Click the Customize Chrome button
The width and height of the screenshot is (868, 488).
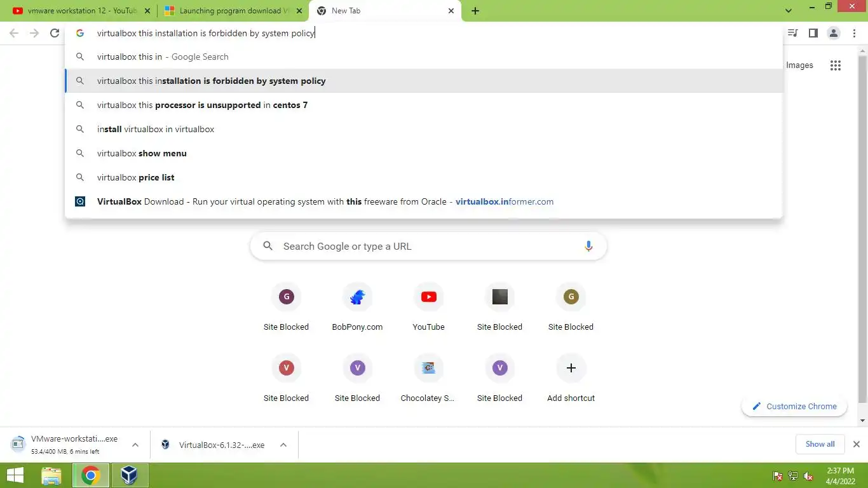(794, 406)
